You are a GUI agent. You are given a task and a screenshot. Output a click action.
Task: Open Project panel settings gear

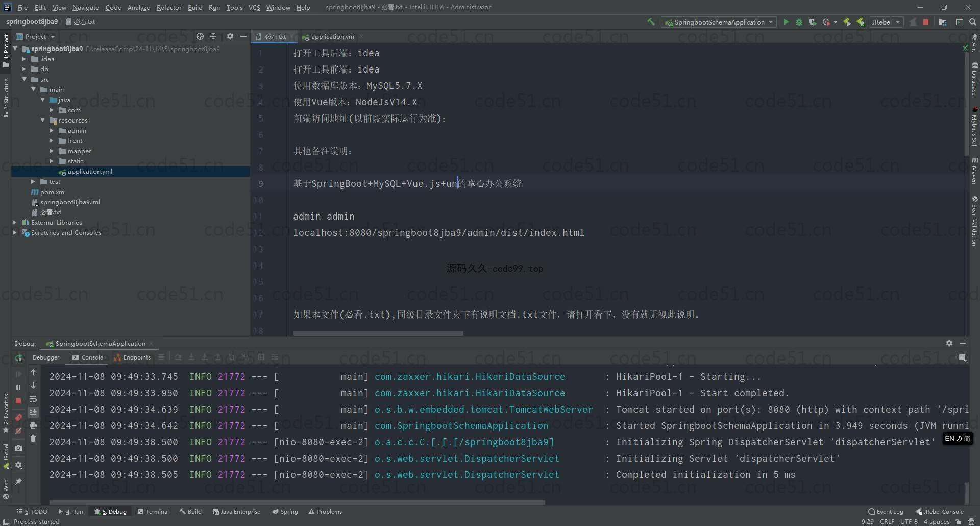tap(230, 36)
